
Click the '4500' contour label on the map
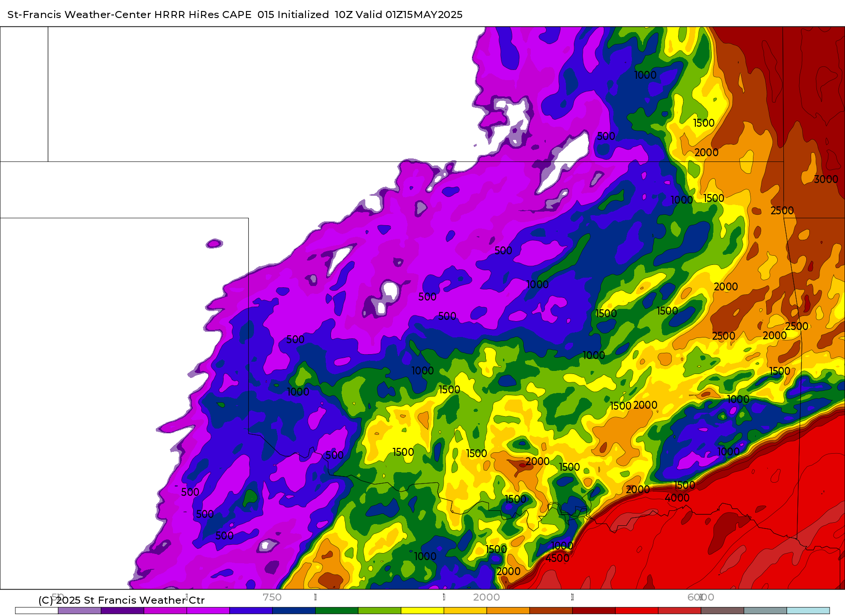click(x=557, y=558)
